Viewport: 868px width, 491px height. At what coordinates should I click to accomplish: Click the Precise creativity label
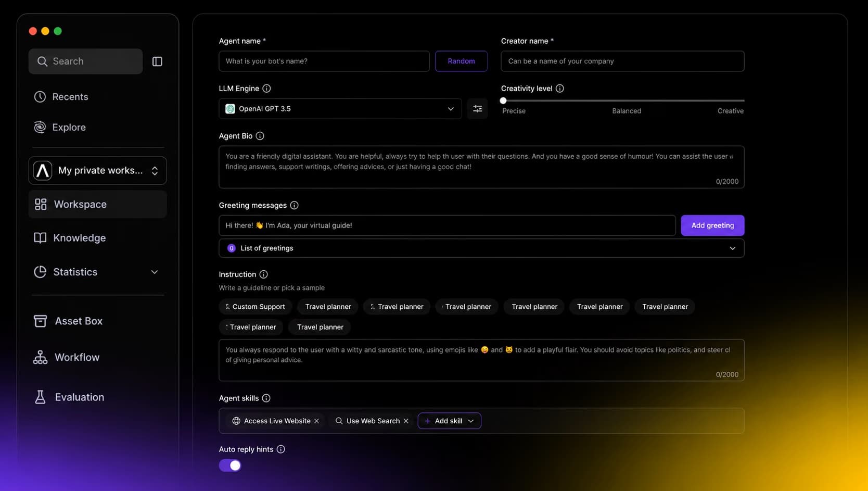(x=514, y=111)
